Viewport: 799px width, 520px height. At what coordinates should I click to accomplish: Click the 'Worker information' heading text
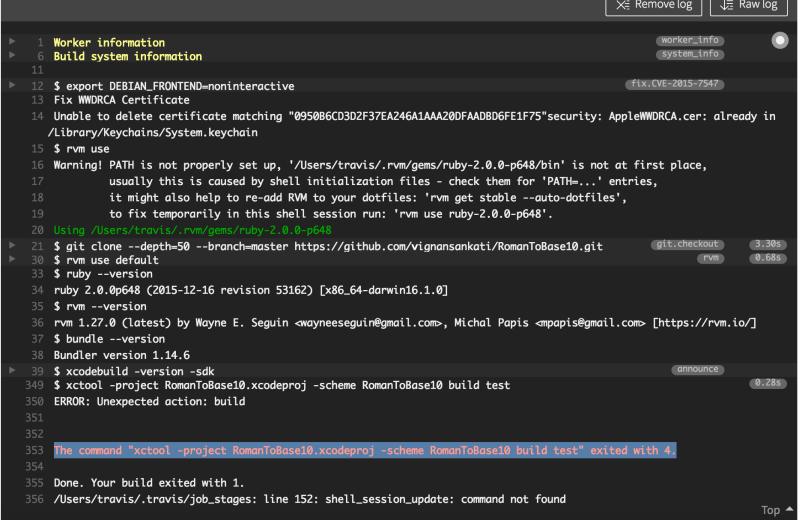pyautogui.click(x=109, y=43)
